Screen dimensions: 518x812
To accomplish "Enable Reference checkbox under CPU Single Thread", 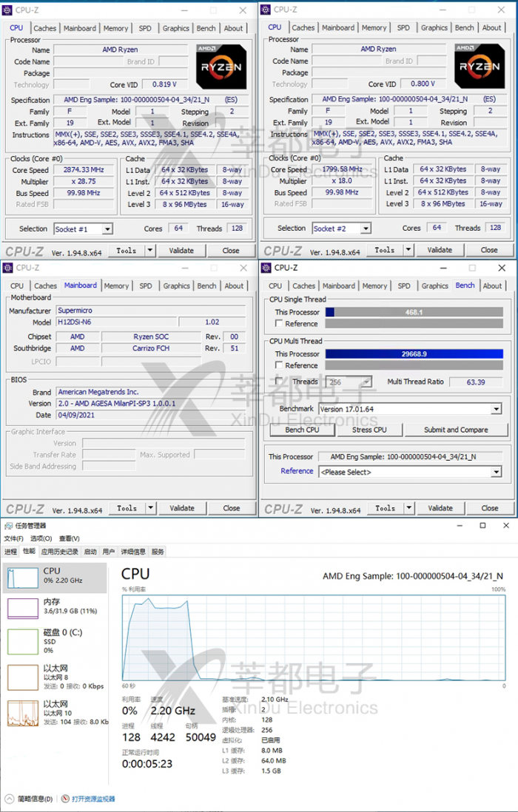I will click(x=278, y=324).
